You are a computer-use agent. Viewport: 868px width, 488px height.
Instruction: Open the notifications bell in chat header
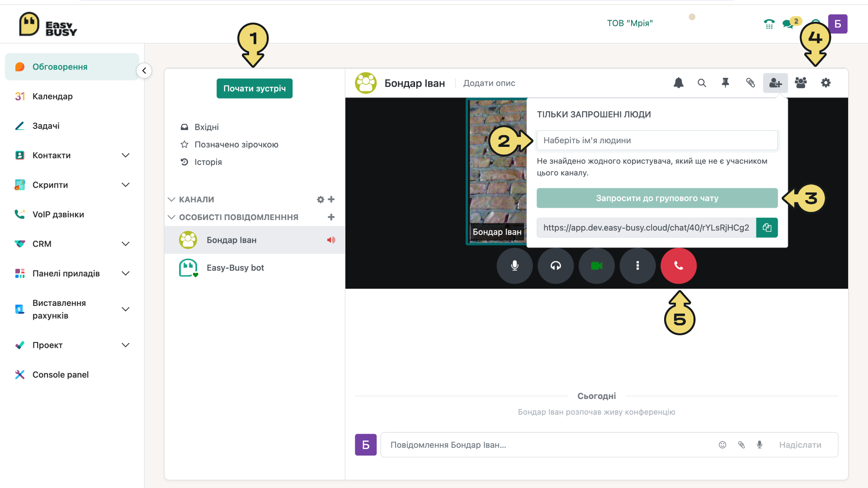point(679,83)
